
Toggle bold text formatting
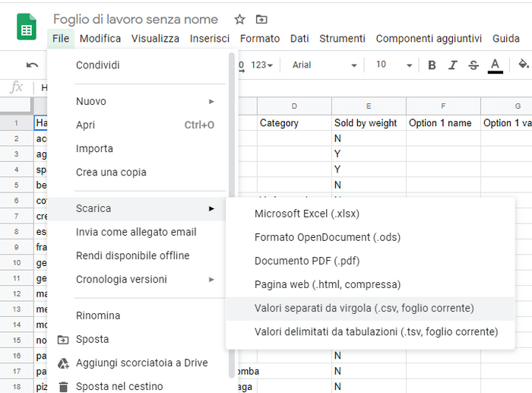coord(432,65)
